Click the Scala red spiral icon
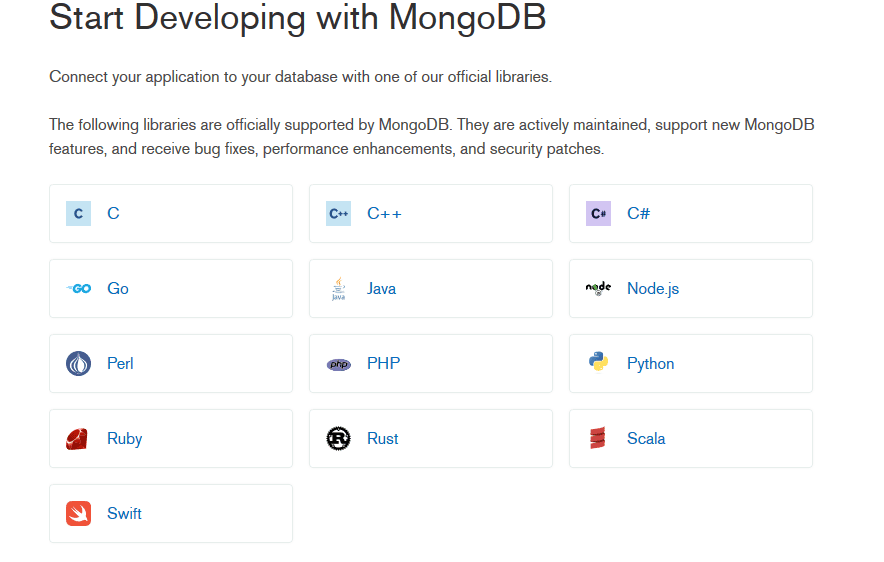 pos(598,438)
